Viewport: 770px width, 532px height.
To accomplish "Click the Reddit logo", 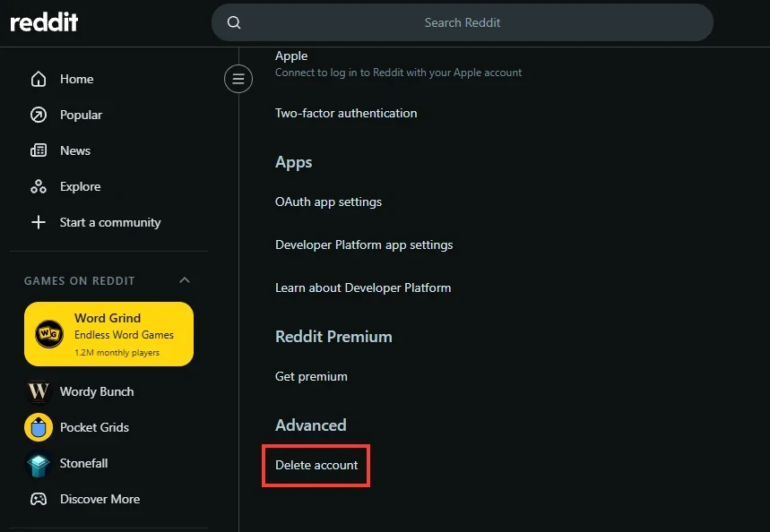I will [x=44, y=22].
